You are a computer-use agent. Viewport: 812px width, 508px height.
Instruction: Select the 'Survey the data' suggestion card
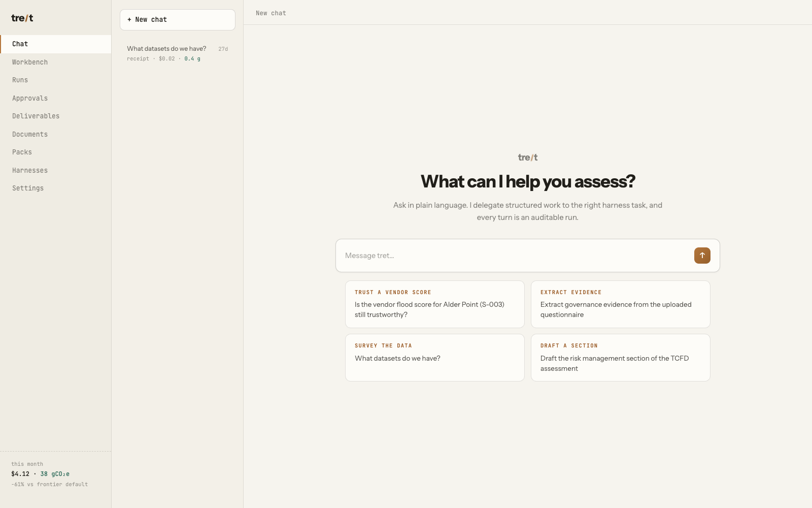(x=435, y=358)
